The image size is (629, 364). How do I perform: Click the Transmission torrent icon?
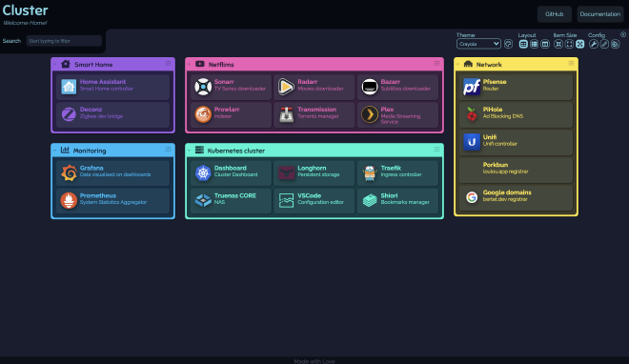pos(287,114)
